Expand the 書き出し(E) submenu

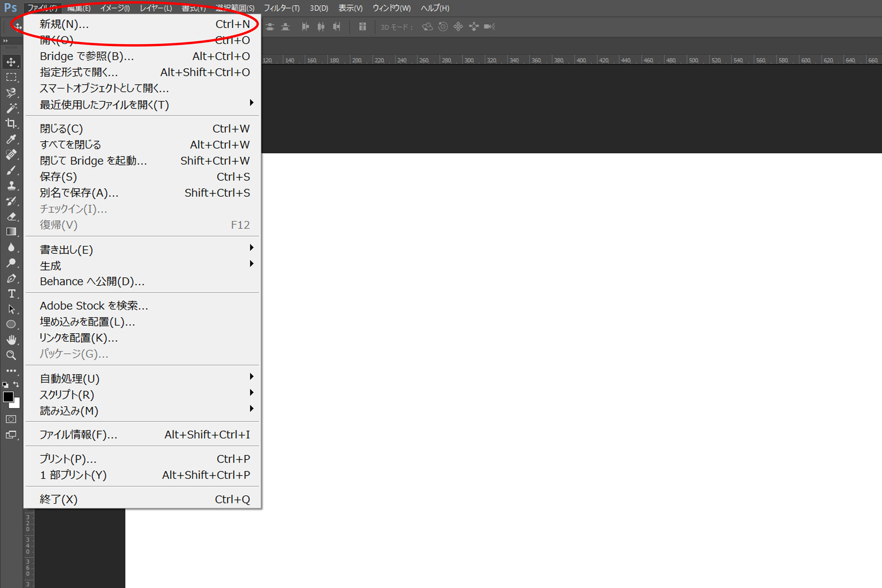coord(143,249)
